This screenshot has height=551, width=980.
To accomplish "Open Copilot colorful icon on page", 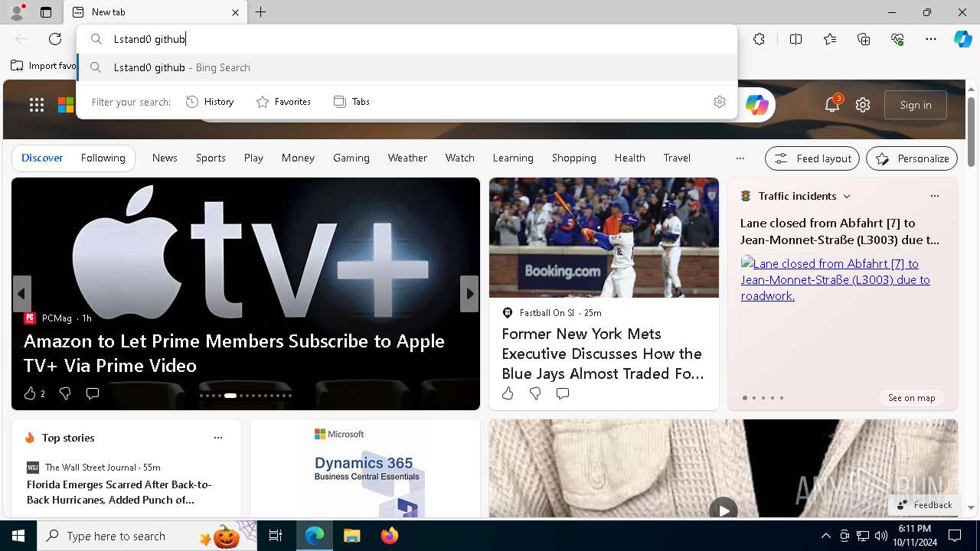I will [x=756, y=105].
